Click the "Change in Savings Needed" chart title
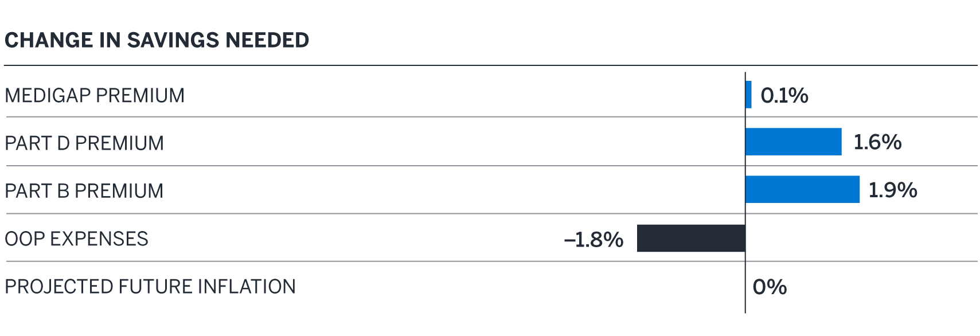Viewport: 980px width, 336px height. pos(157,40)
